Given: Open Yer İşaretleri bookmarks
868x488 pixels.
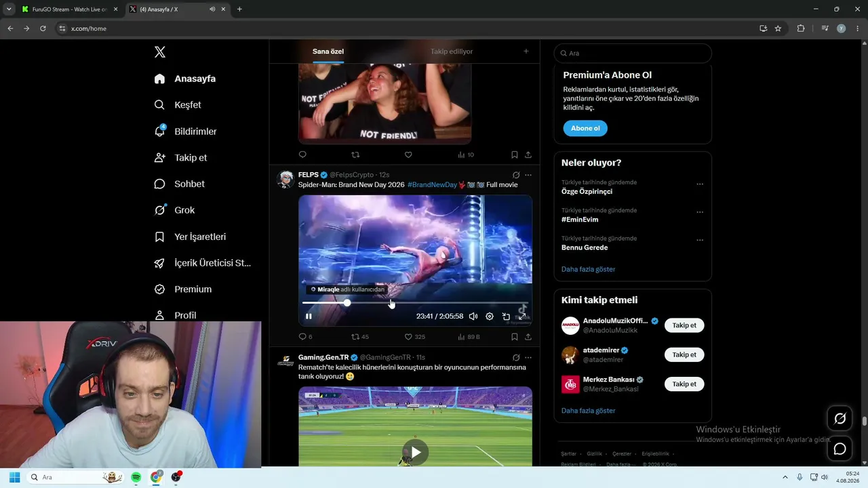Looking at the screenshot, I should point(190,237).
